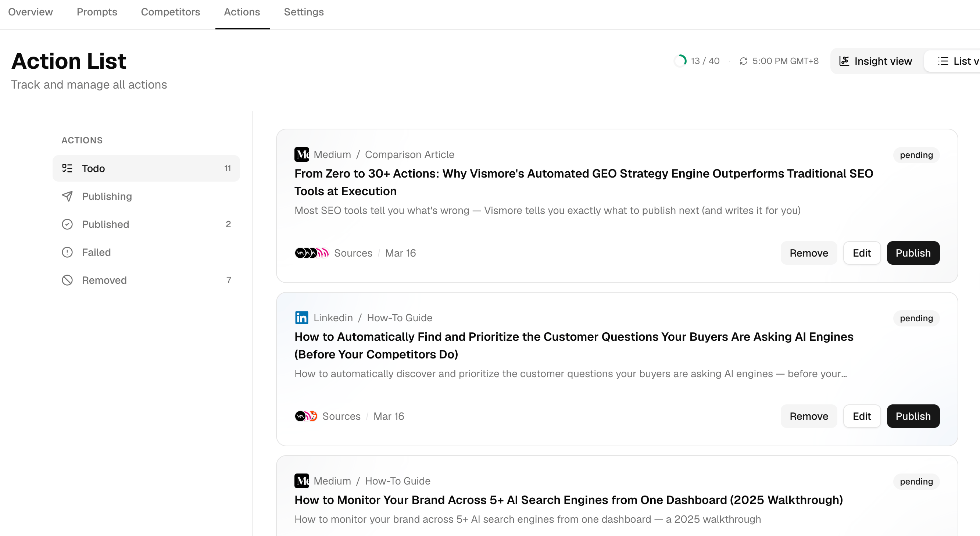
Task: Click the Removed ban icon in the sidebar
Action: click(x=67, y=280)
